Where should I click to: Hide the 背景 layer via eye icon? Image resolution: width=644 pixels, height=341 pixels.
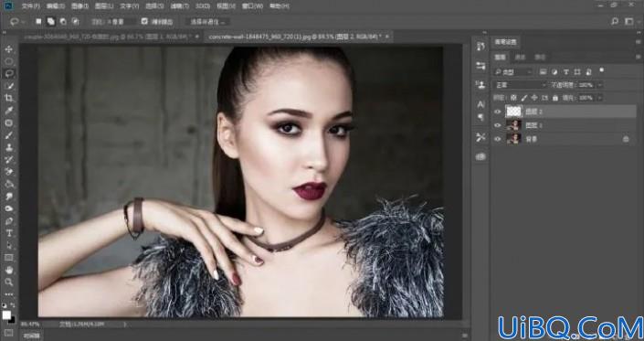[497, 139]
